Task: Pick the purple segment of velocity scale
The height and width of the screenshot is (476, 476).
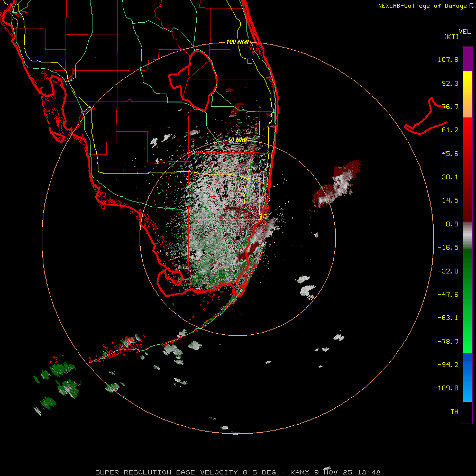Action: coord(467,59)
